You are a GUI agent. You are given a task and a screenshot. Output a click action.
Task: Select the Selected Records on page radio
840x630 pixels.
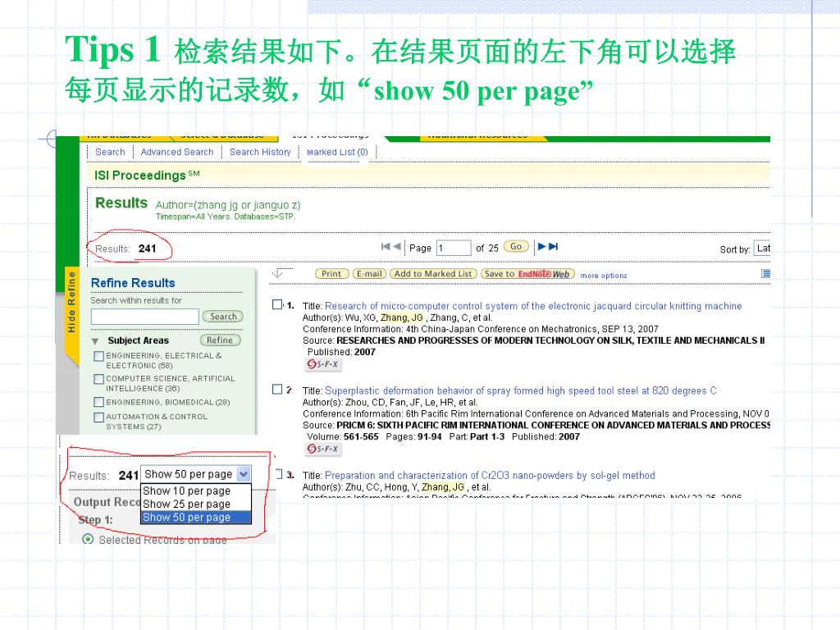click(87, 539)
